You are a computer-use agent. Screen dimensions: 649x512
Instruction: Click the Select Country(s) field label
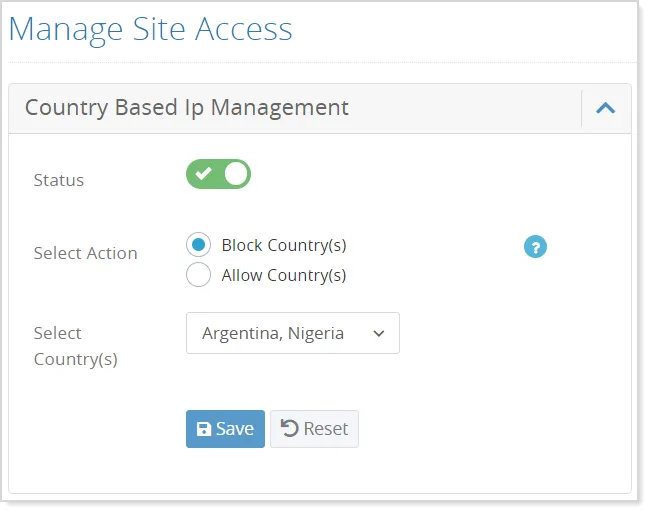click(75, 346)
